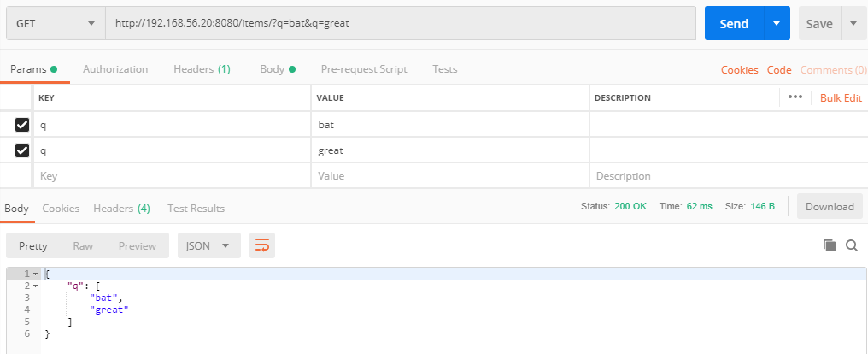
Task: Click the blue Send button
Action: coord(734,23)
